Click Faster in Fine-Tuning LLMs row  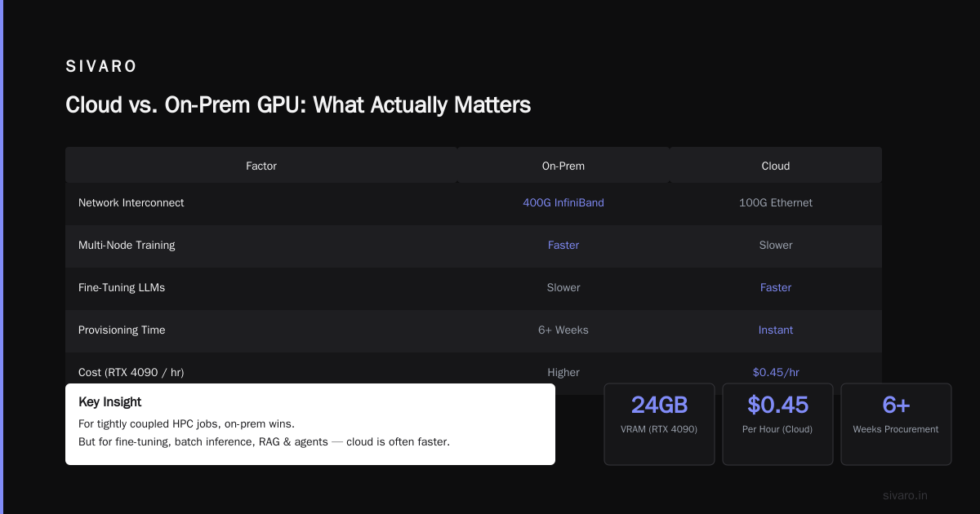point(776,287)
